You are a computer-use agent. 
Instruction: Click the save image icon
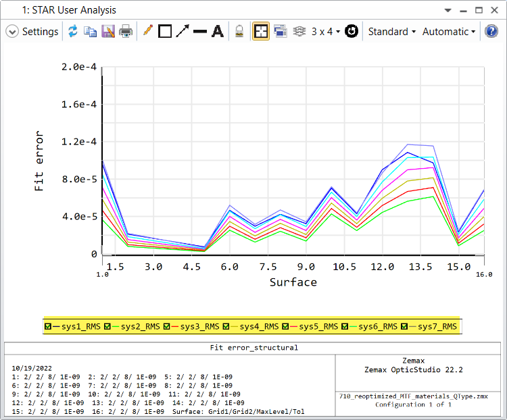107,32
